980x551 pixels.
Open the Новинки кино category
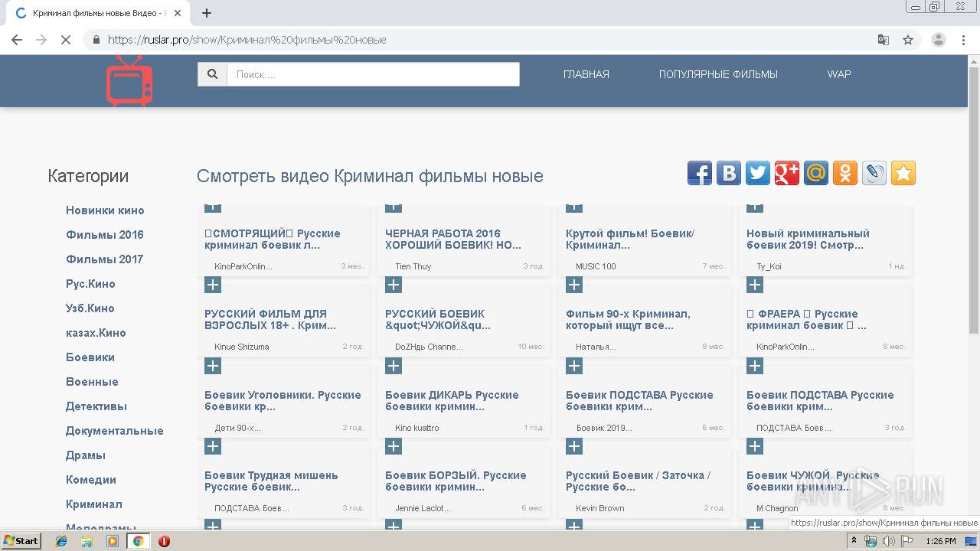[x=105, y=210]
